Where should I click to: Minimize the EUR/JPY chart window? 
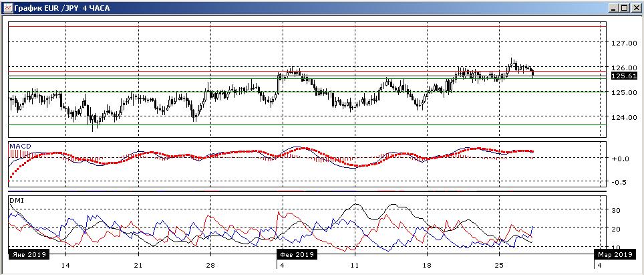613,7
